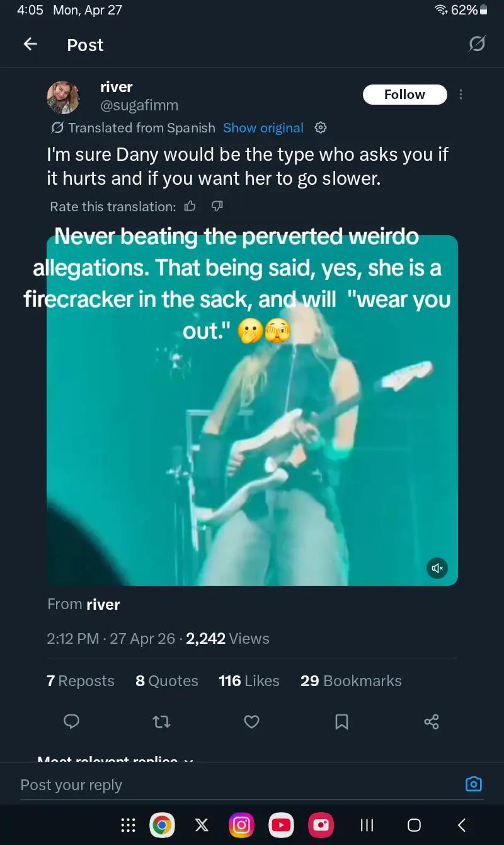The height and width of the screenshot is (845, 504).
Task: Open camera icon in reply bar
Action: coord(473,784)
